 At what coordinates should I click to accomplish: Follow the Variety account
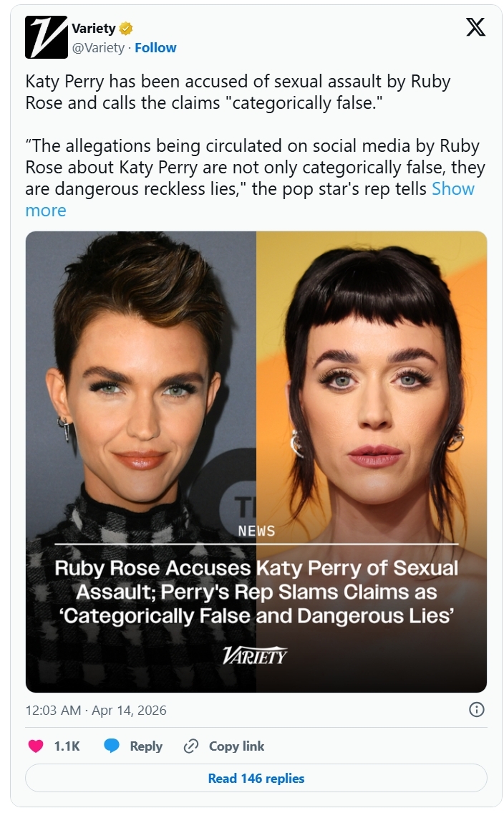tap(155, 48)
